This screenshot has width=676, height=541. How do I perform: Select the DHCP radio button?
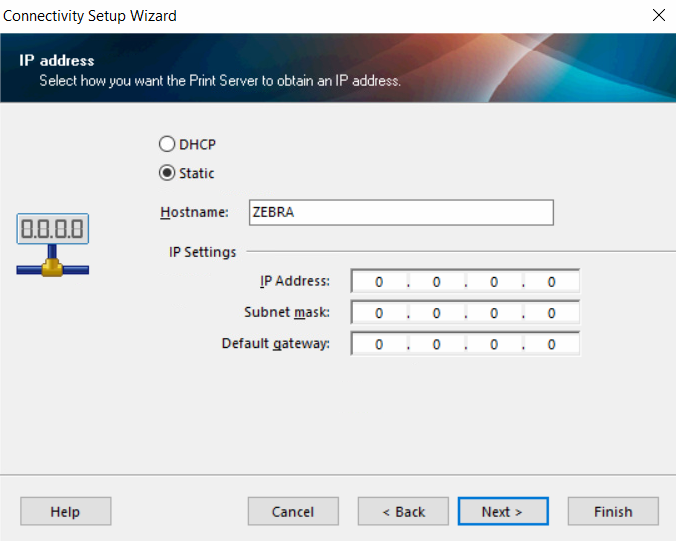tap(168, 144)
